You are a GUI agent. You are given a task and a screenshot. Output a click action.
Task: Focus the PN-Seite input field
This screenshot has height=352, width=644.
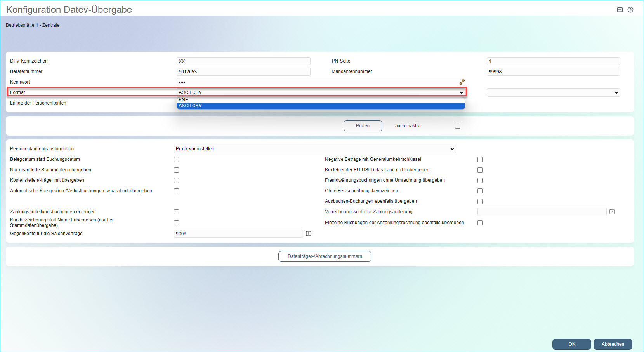(x=553, y=61)
